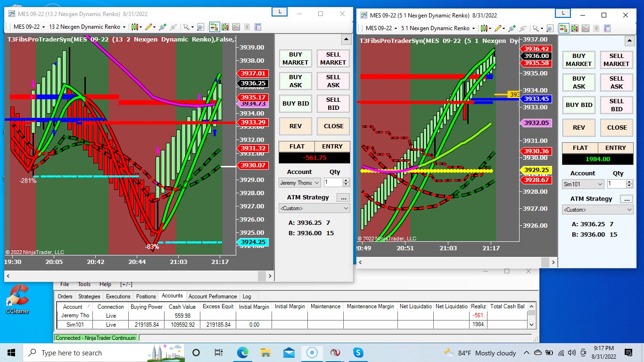Click zoom out icon in 13 2 Renko window

173,27
